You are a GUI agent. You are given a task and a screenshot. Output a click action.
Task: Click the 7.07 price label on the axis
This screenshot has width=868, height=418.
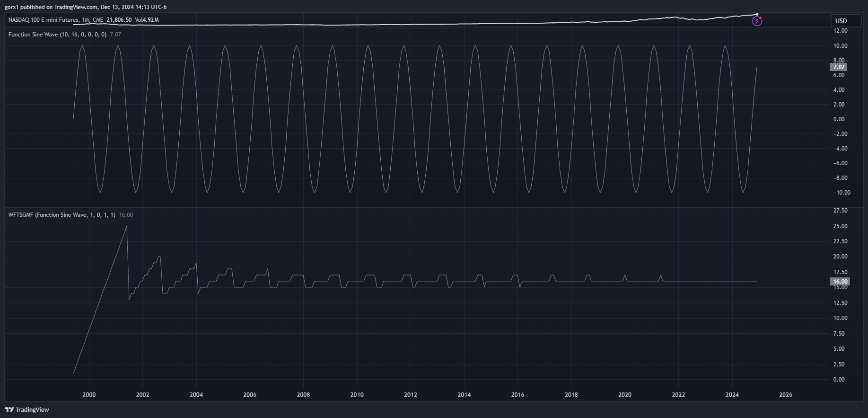(x=839, y=67)
